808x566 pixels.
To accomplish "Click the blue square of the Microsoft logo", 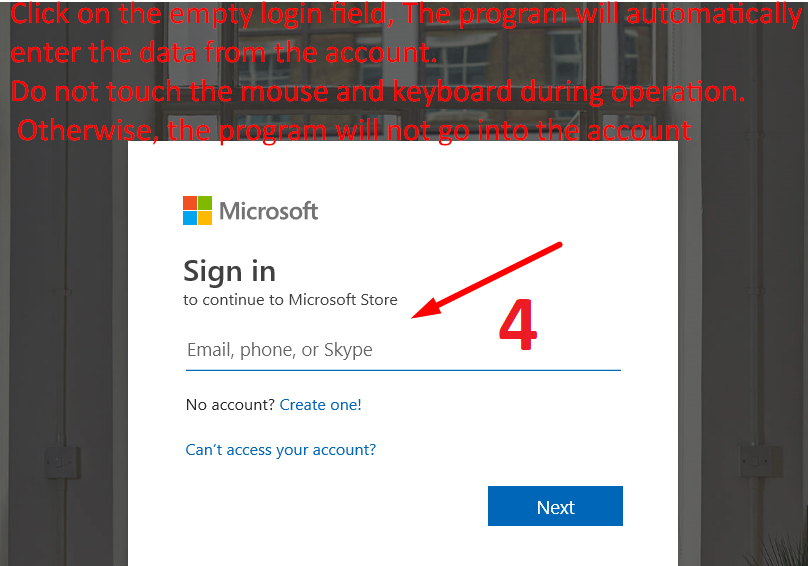I will [x=190, y=218].
